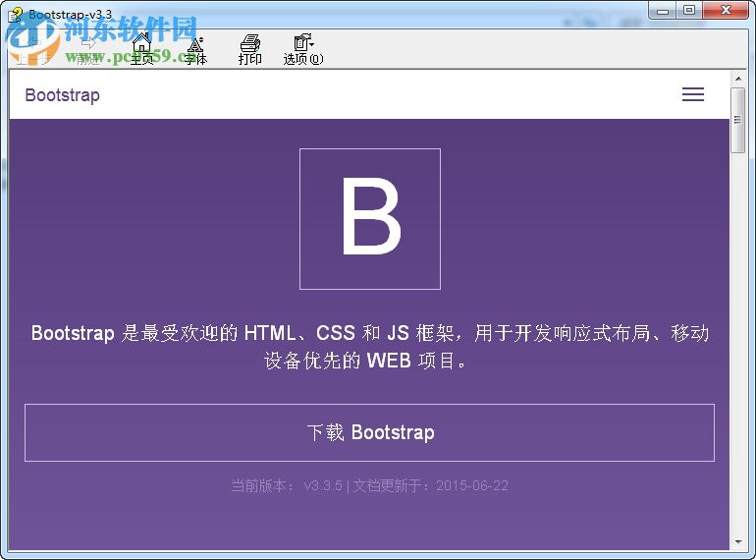Click the version text '当前版本： v3.3.5'
The height and width of the screenshot is (560, 756).
[287, 485]
